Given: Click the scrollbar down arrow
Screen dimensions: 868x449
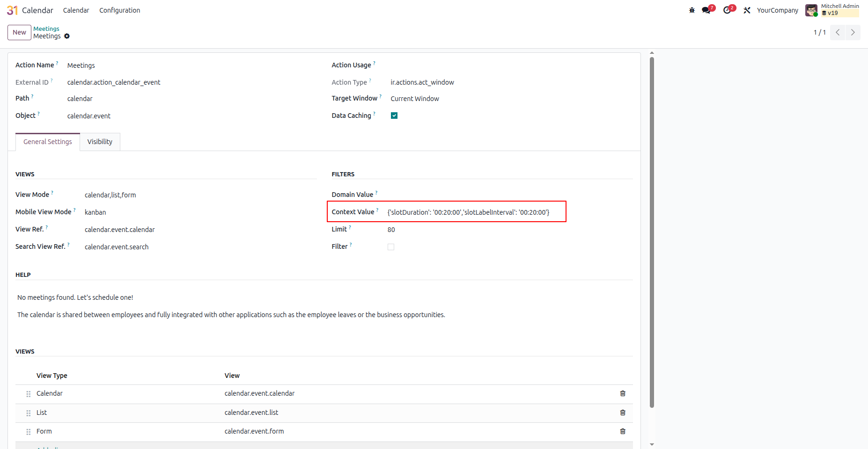Looking at the screenshot, I should coord(652,444).
